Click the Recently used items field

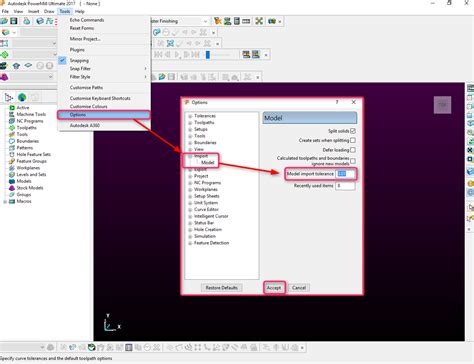click(345, 186)
